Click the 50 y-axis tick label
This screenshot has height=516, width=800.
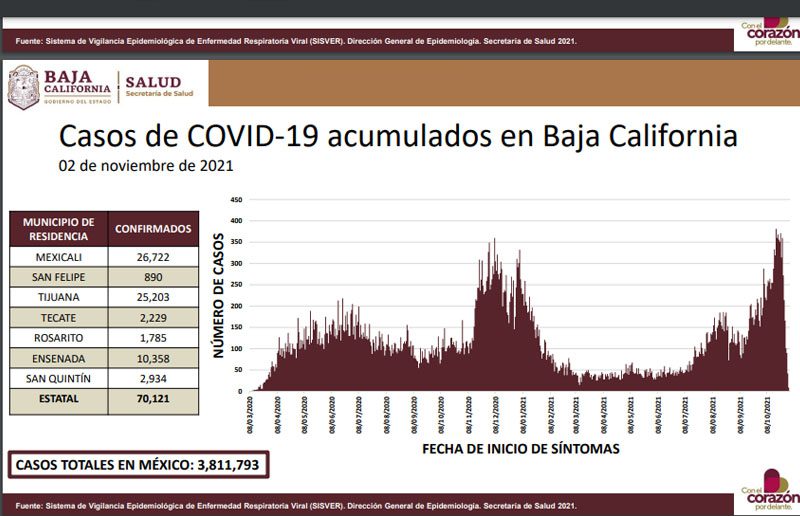tap(238, 370)
